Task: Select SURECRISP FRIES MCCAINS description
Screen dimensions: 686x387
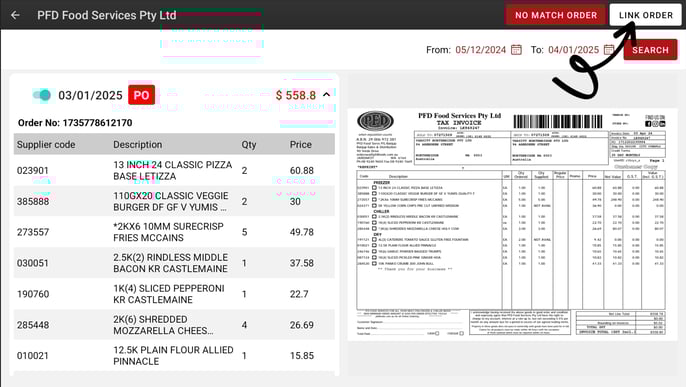Action: pos(168,232)
